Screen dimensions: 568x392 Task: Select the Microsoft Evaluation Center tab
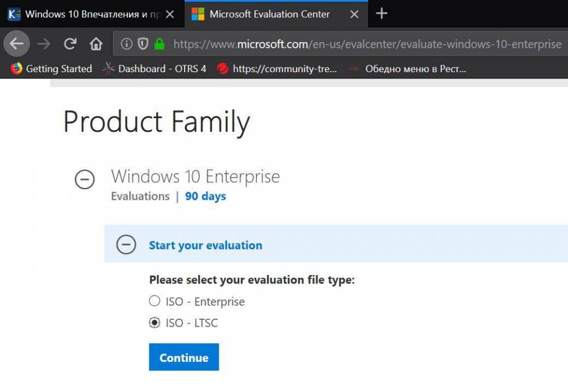[276, 14]
